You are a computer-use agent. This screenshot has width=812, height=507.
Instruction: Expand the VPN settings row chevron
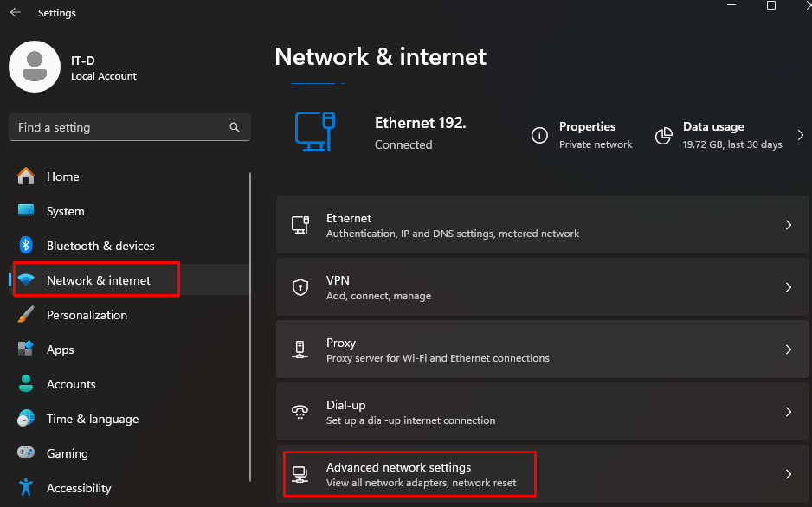coord(788,286)
